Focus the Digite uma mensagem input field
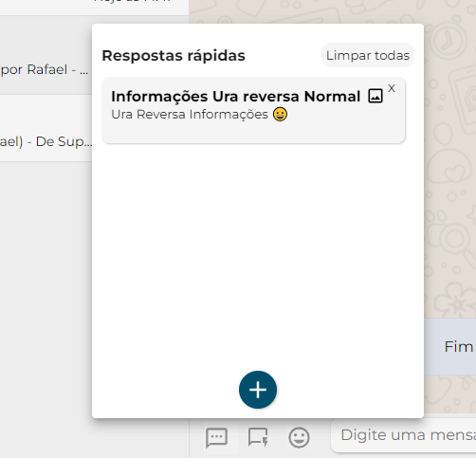476x458 pixels. click(404, 435)
